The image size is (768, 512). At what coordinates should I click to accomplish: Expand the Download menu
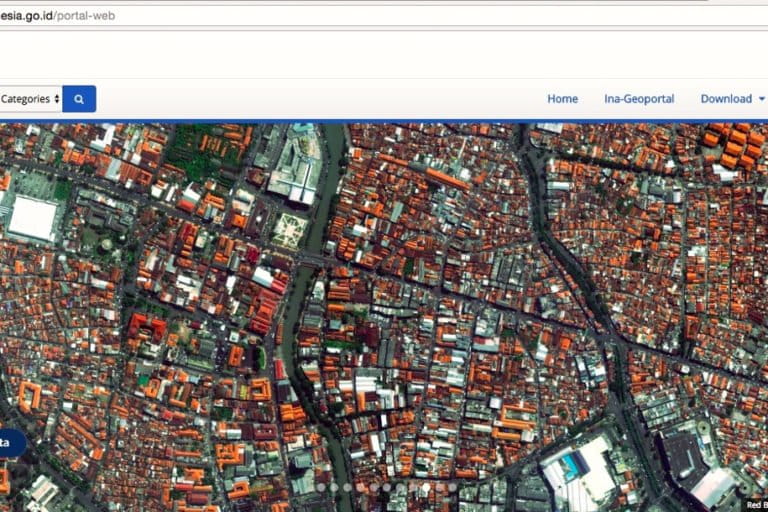726,99
